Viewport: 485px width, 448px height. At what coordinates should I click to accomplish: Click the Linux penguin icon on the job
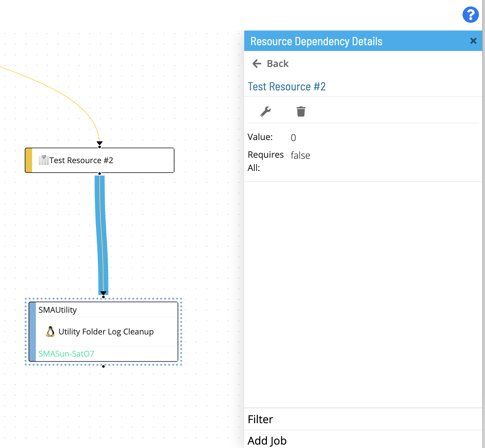[50, 331]
